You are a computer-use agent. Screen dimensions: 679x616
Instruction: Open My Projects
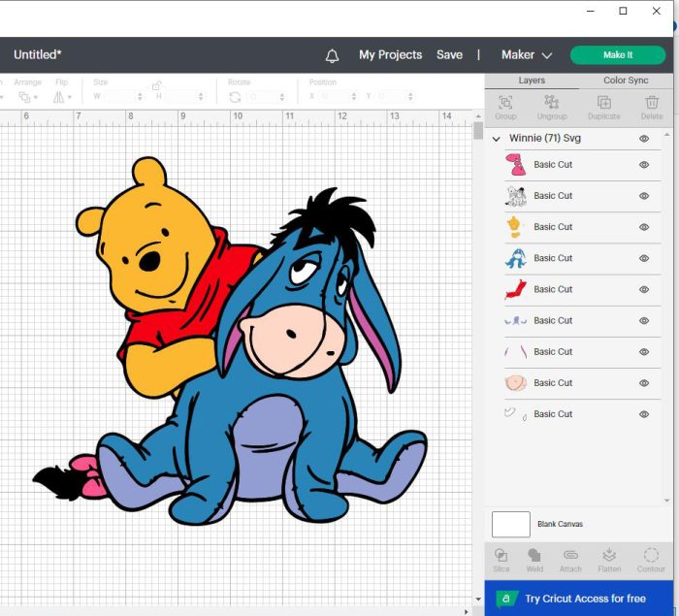point(390,55)
